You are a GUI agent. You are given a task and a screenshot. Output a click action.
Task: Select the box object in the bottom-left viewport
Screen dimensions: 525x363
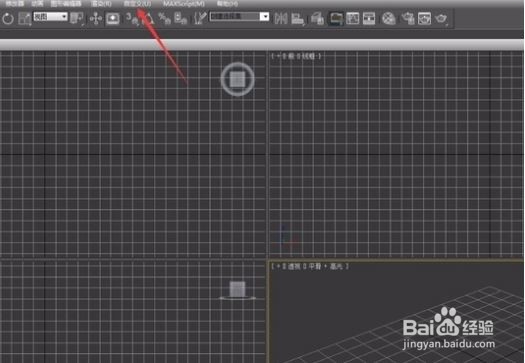click(x=237, y=289)
